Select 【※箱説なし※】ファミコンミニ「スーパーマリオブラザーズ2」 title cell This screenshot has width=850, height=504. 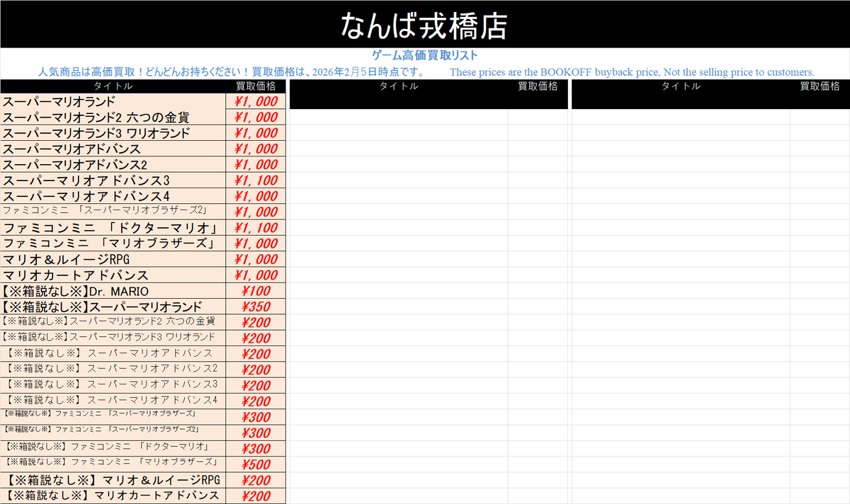[x=113, y=433]
